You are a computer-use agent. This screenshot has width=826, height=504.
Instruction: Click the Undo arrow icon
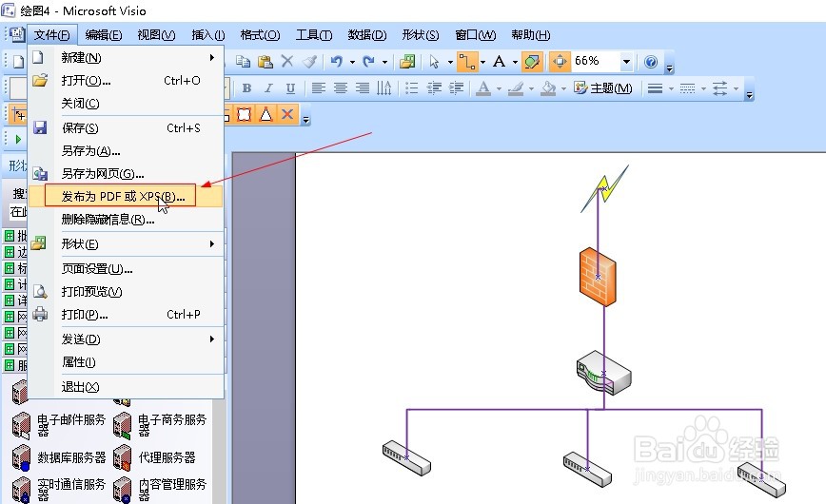[x=337, y=62]
